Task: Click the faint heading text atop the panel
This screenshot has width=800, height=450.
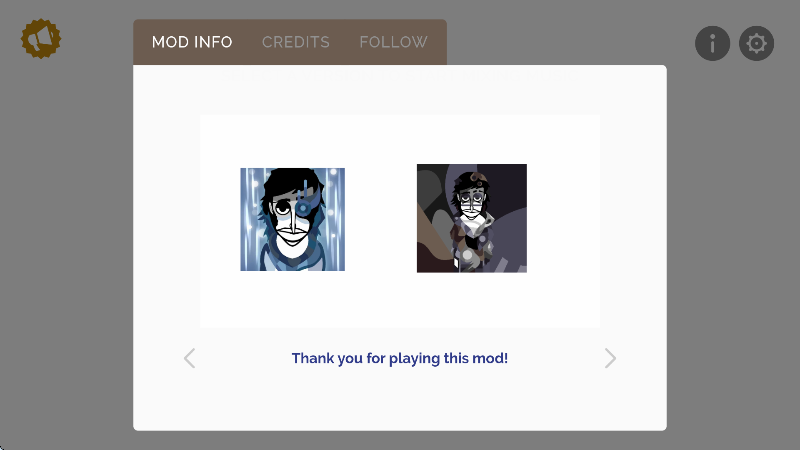Action: coord(399,74)
